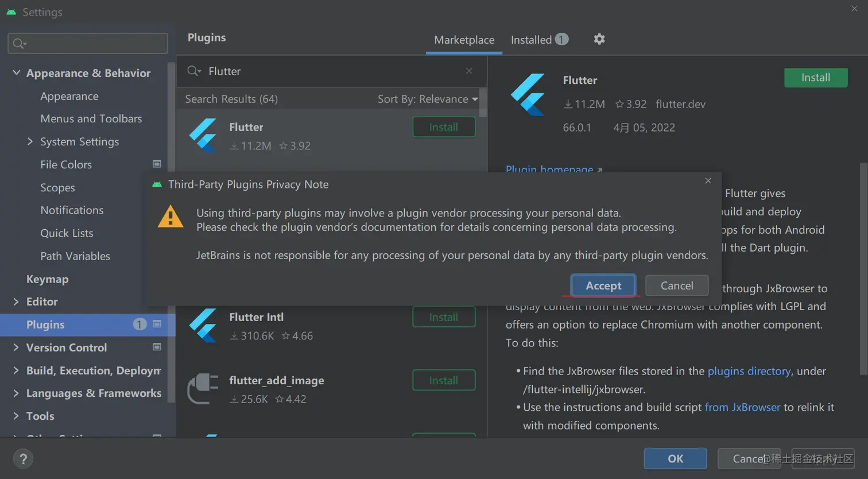The height and width of the screenshot is (479, 868).
Task: Click the help question mark icon
Action: point(23,458)
